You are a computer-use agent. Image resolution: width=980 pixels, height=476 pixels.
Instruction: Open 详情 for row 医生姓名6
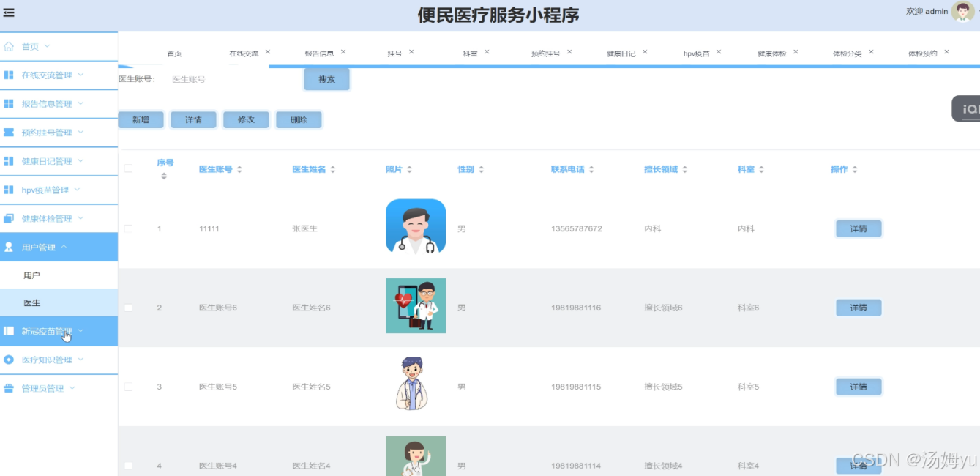click(859, 308)
